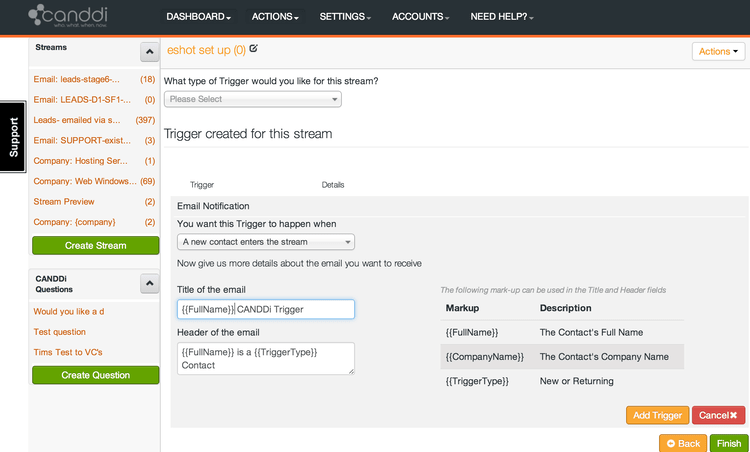This screenshot has width=750, height=452.
Task: Open 'A new contact enters the stream' dropdown
Action: click(x=266, y=242)
